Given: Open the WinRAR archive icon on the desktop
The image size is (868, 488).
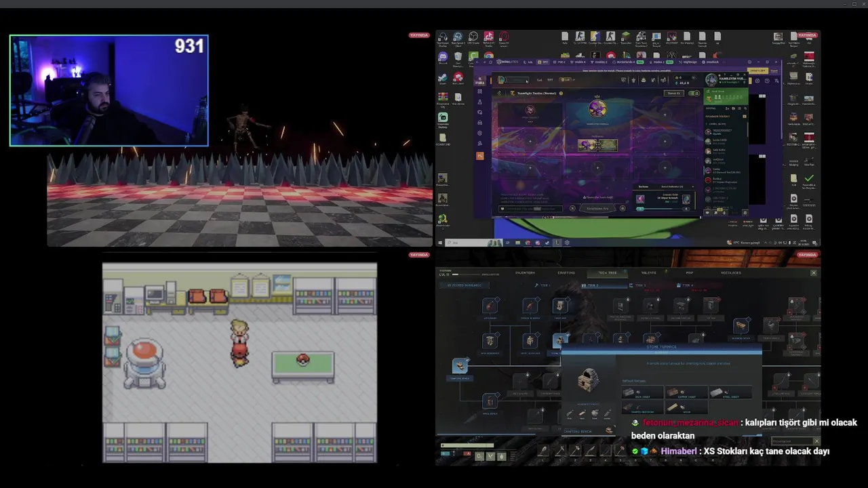Looking at the screenshot, I should tap(443, 97).
